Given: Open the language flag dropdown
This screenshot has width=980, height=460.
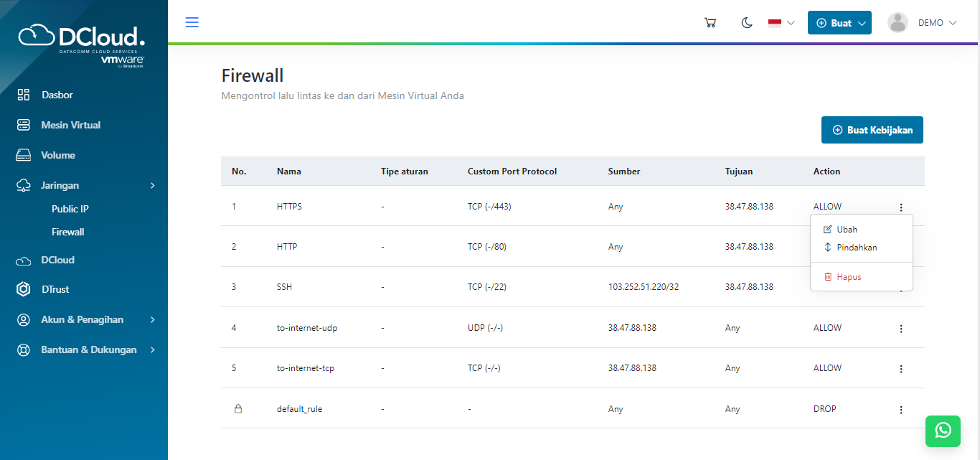Looking at the screenshot, I should click(x=781, y=23).
